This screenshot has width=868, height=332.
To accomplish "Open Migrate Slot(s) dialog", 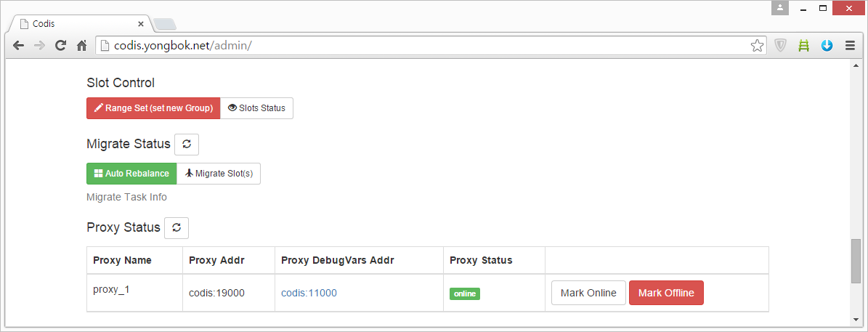I will pos(219,174).
